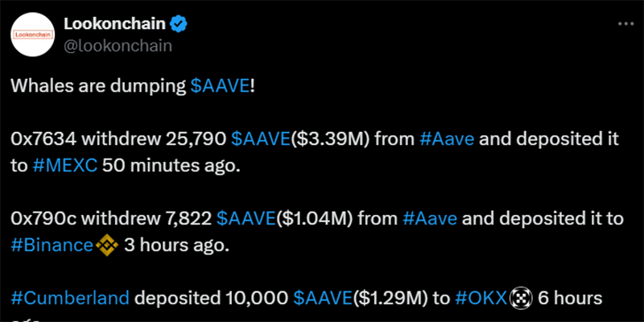Click the '50 minutes ago' tweet text

click(171, 167)
